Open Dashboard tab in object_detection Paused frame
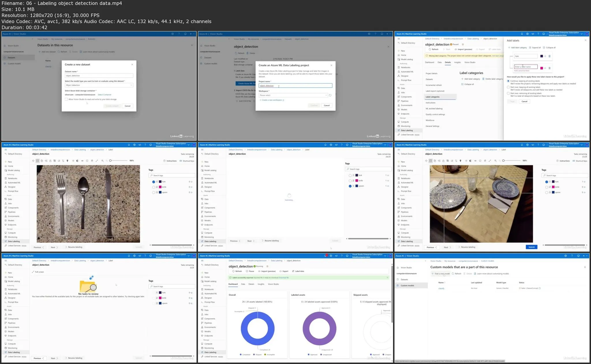Screen dimensions: 591x364 click(429, 62)
